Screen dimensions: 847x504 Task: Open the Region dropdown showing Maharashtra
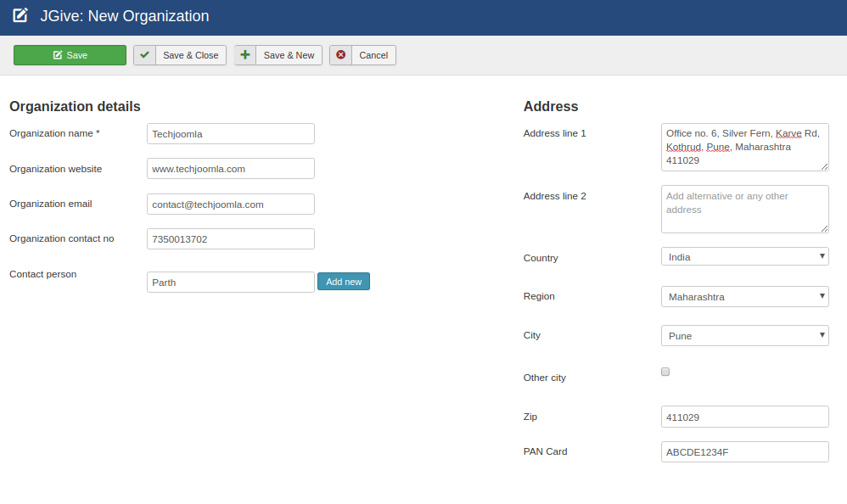pyautogui.click(x=745, y=297)
